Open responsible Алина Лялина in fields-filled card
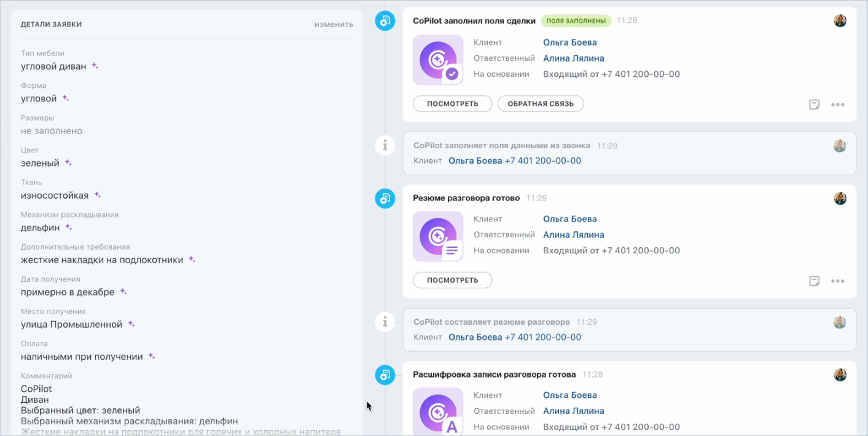The height and width of the screenshot is (436, 868). (574, 58)
